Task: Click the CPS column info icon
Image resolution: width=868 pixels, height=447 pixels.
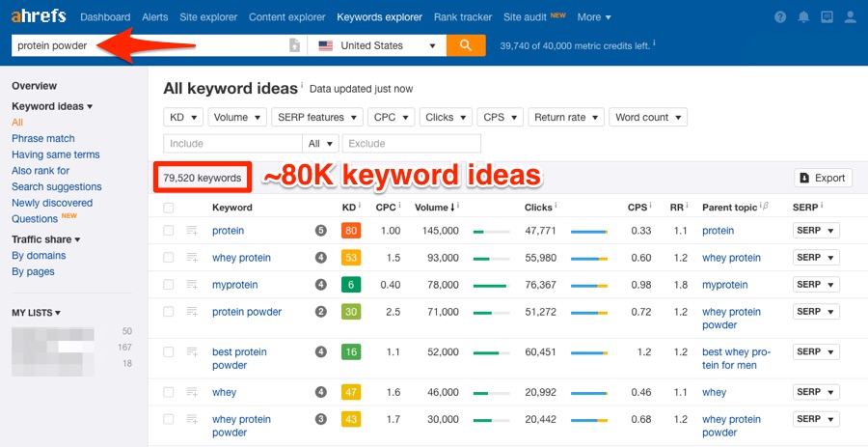Action: 650,206
